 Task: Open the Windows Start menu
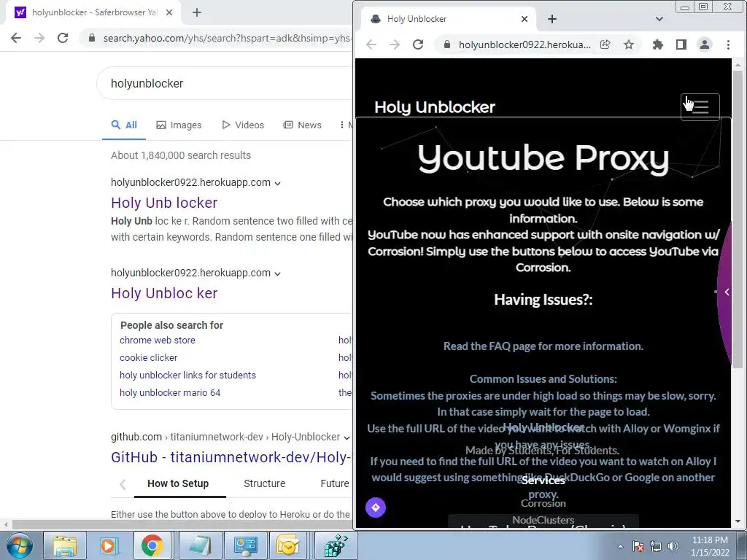18,545
